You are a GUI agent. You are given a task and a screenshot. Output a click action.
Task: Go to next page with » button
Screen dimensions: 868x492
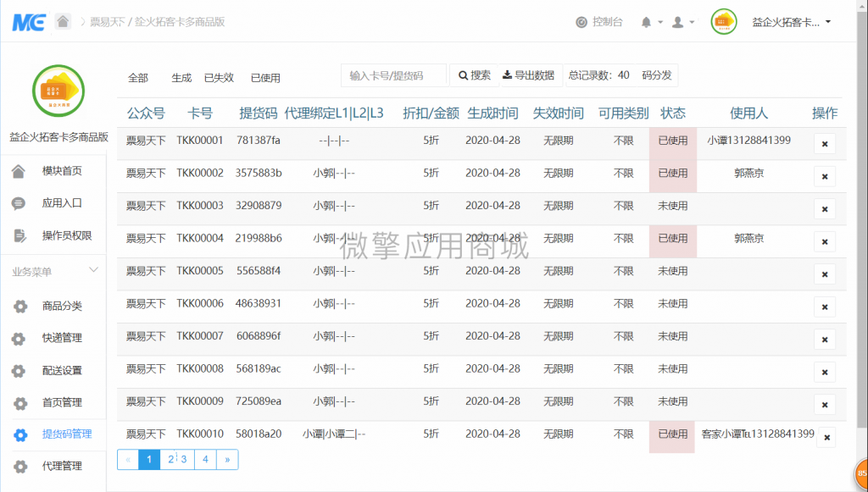(x=227, y=459)
